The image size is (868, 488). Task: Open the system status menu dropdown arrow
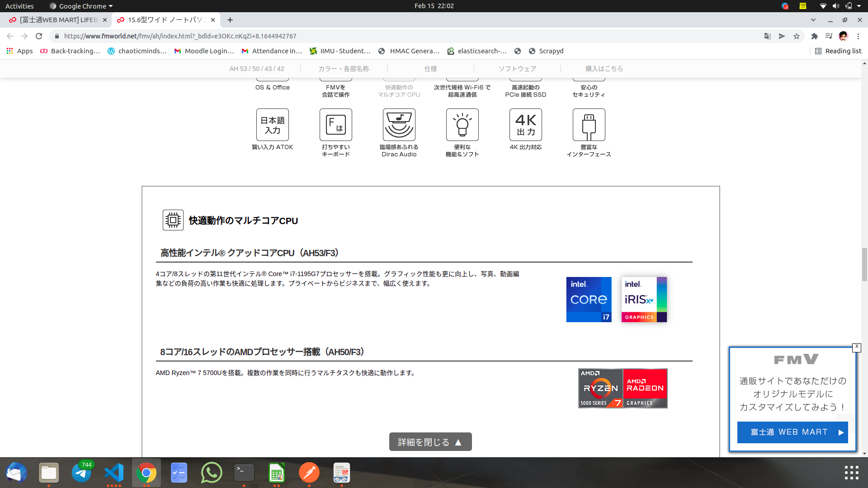[x=859, y=6]
